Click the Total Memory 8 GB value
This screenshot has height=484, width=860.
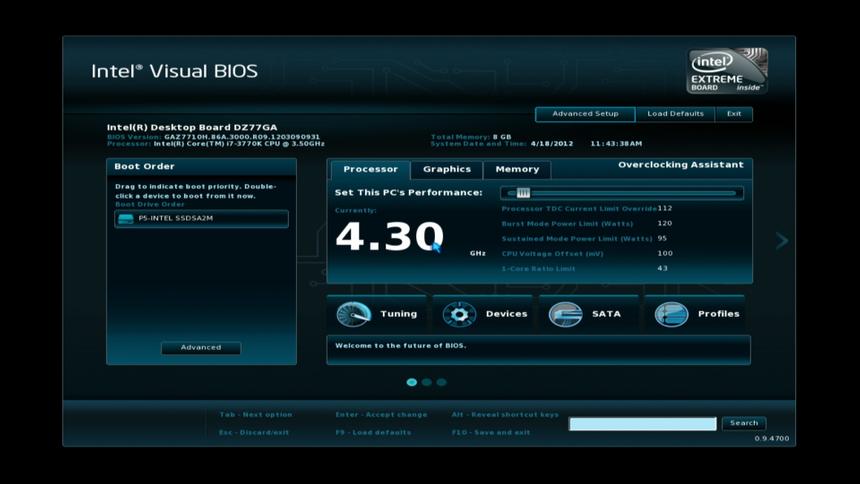click(x=502, y=137)
